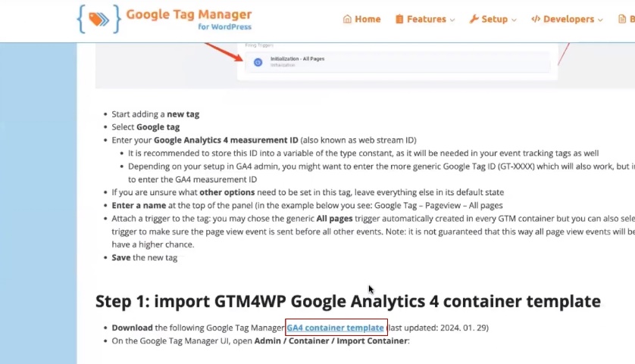Screen dimensions: 635x364
Task: Click the Home house icon
Action: [347, 19]
